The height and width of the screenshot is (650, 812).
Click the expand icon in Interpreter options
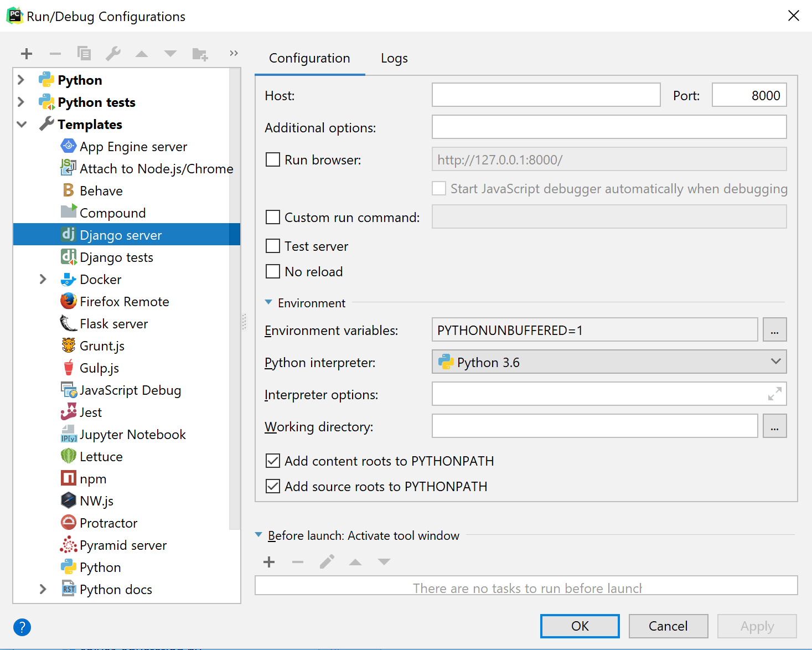tap(774, 394)
